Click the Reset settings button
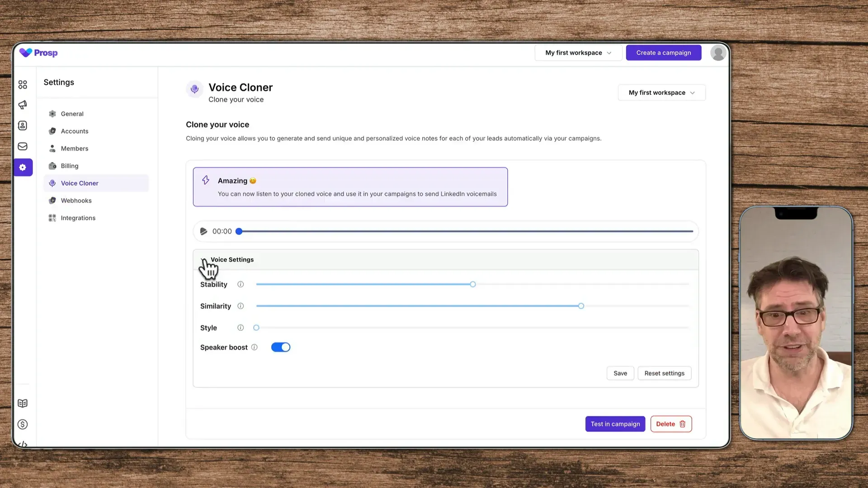The width and height of the screenshot is (868, 488). click(664, 373)
